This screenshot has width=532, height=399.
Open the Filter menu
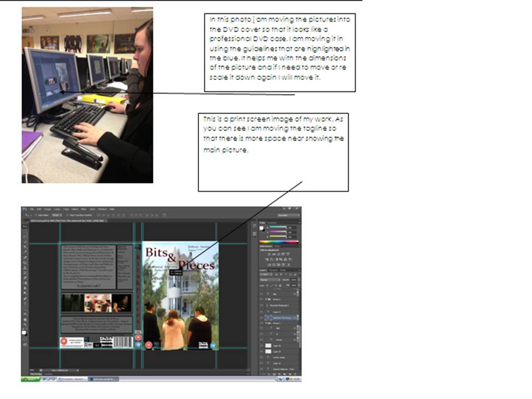[84, 209]
